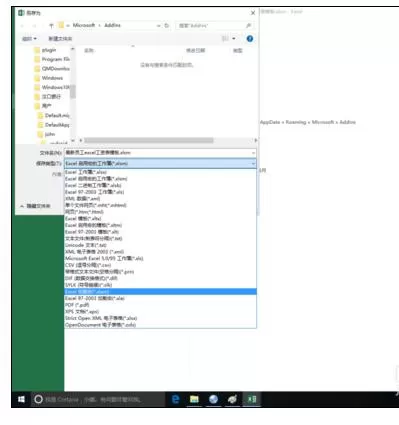Select Program Files folder in tree
The height and width of the screenshot is (425, 399).
point(52,59)
